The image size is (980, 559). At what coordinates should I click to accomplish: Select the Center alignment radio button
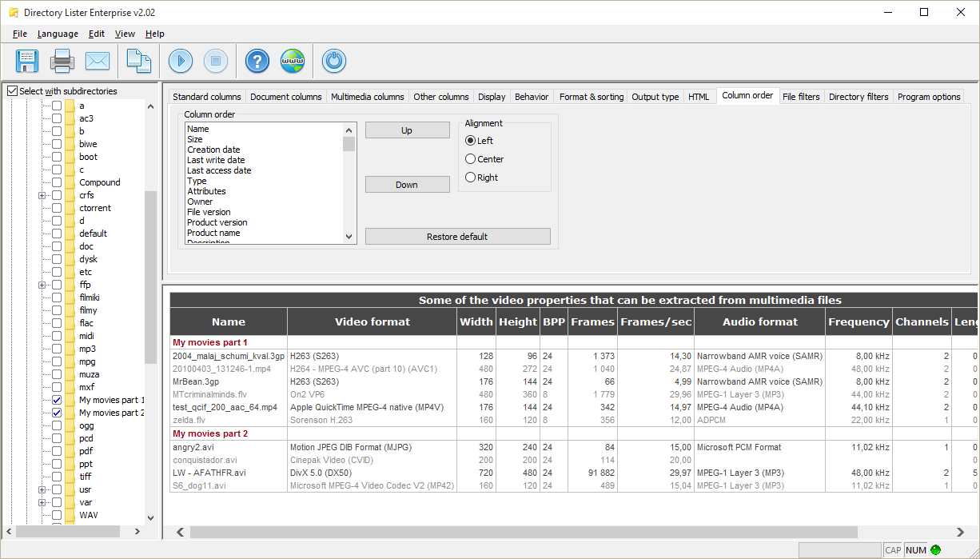(471, 159)
